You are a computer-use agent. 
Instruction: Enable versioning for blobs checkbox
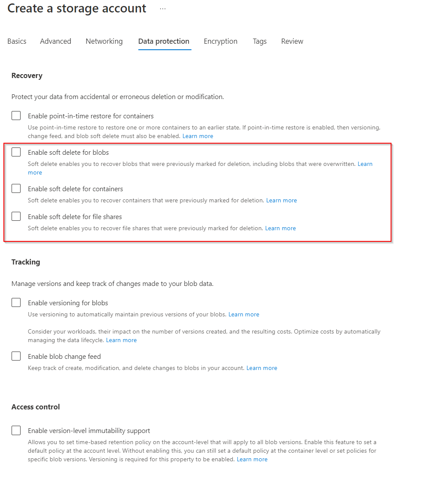point(16,303)
